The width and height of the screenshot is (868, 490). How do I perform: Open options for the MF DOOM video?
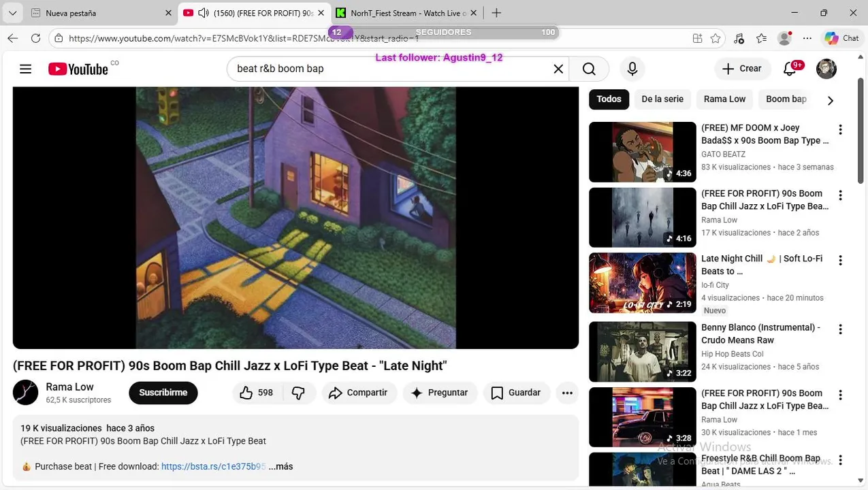tap(840, 129)
